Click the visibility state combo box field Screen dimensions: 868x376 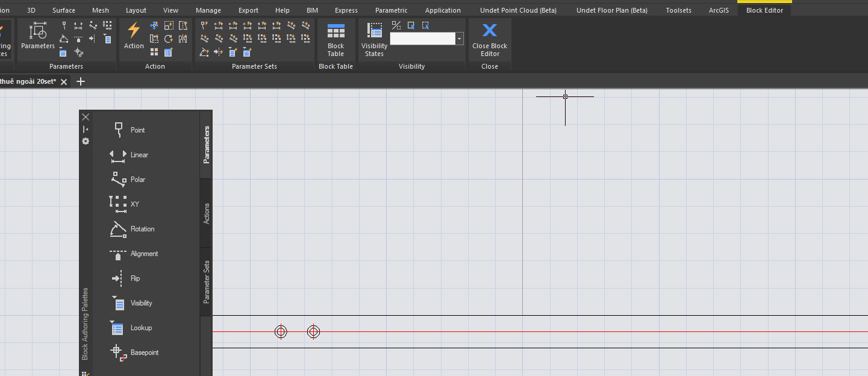click(x=423, y=39)
